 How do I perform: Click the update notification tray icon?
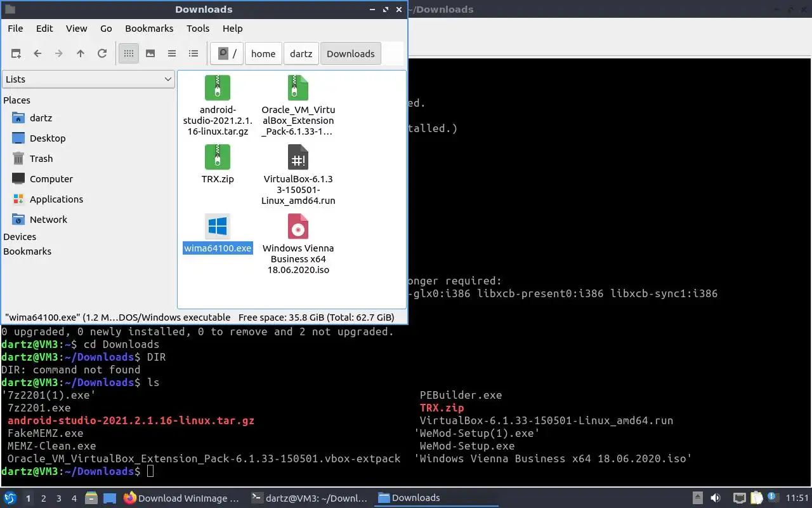pyautogui.click(x=773, y=498)
